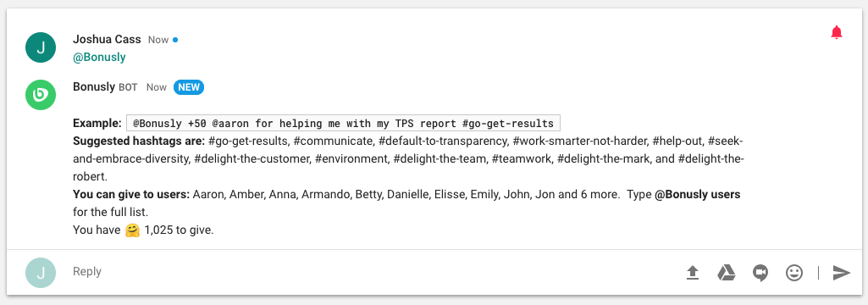
Task: Click the @Bonusly mention link
Action: (100, 57)
